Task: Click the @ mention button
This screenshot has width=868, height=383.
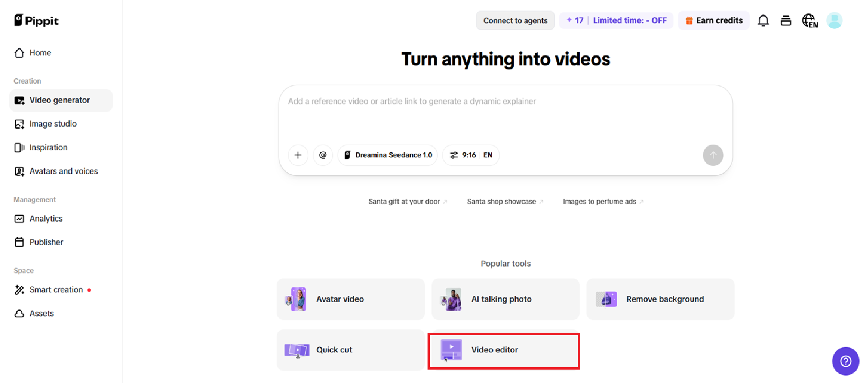Action: pos(323,155)
